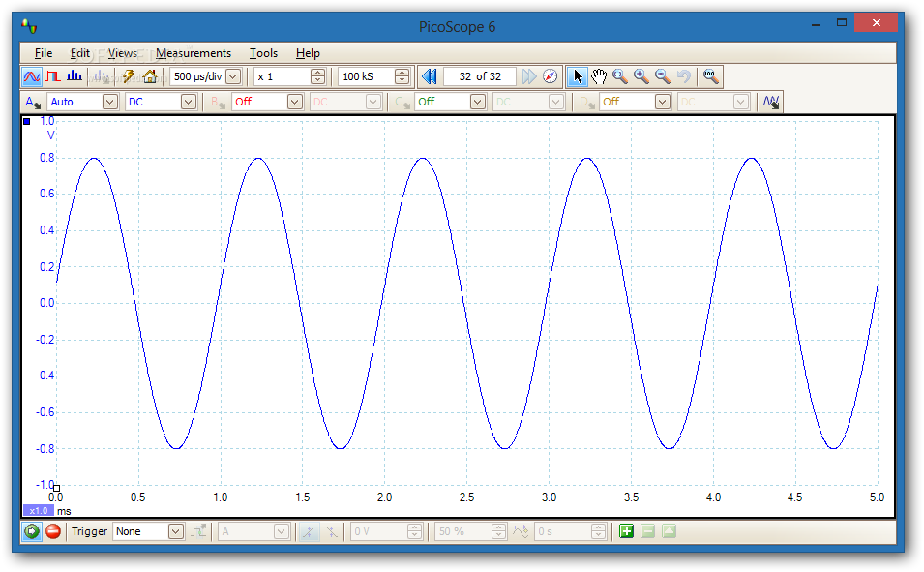924x572 pixels.
Task: Click the zoom-in magnifier tool
Action: coord(641,76)
